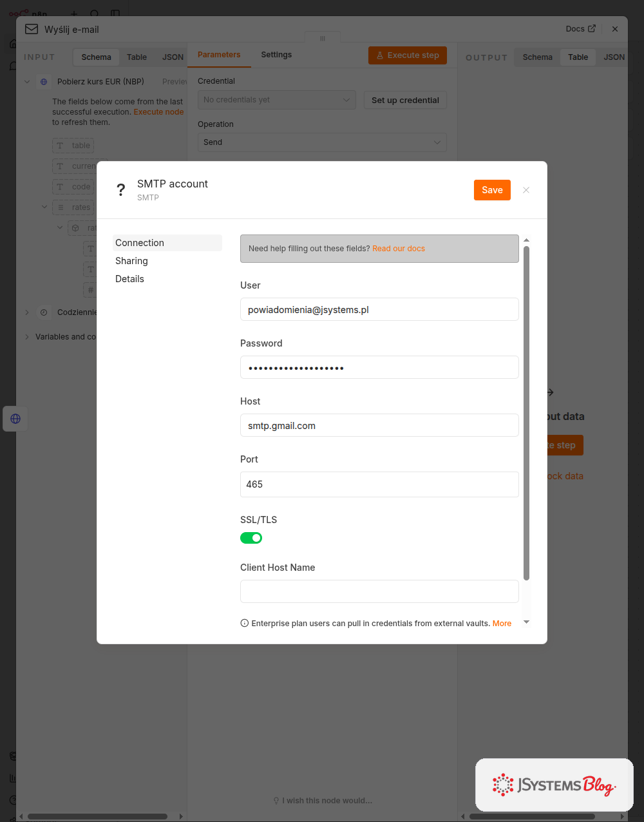
Task: Open the Read our docs link
Action: [399, 249]
